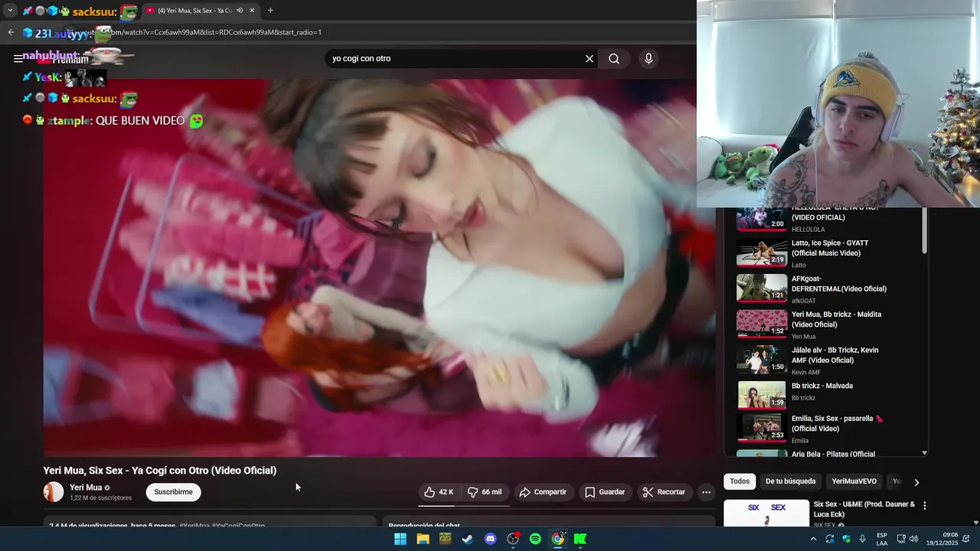Switch the ESP LAA input language
The height and width of the screenshot is (551, 980).
pos(882,539)
